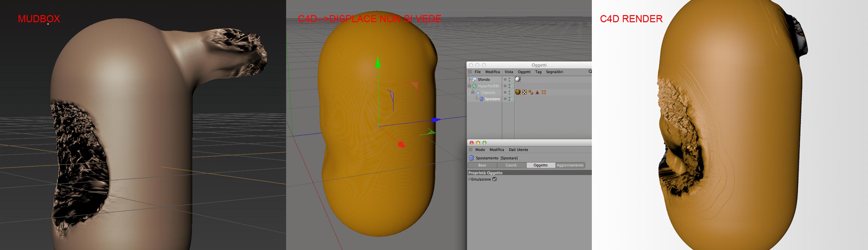Open the File menu in Oggetti panel
Image resolution: width=868 pixels, height=250 pixels.
[478, 72]
